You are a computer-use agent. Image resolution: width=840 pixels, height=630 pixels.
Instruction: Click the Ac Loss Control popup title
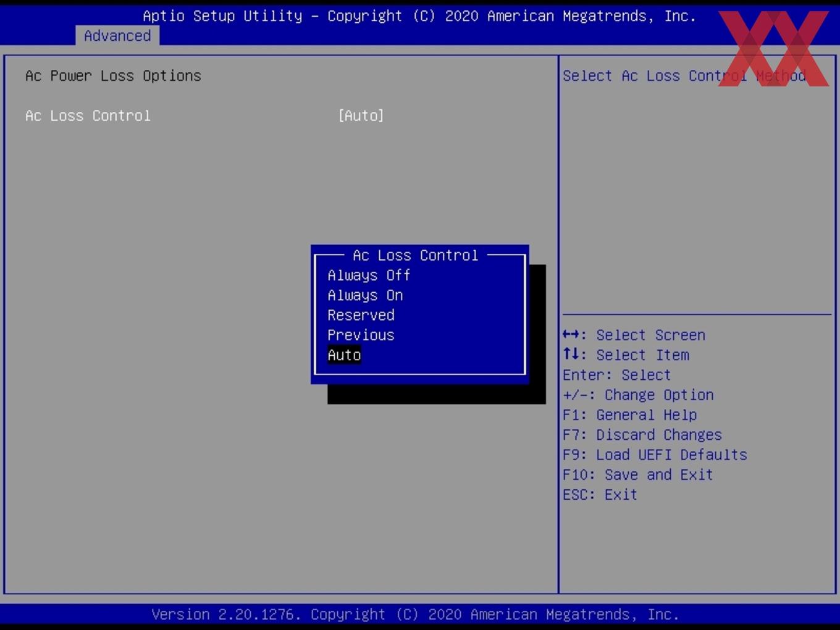click(x=415, y=255)
